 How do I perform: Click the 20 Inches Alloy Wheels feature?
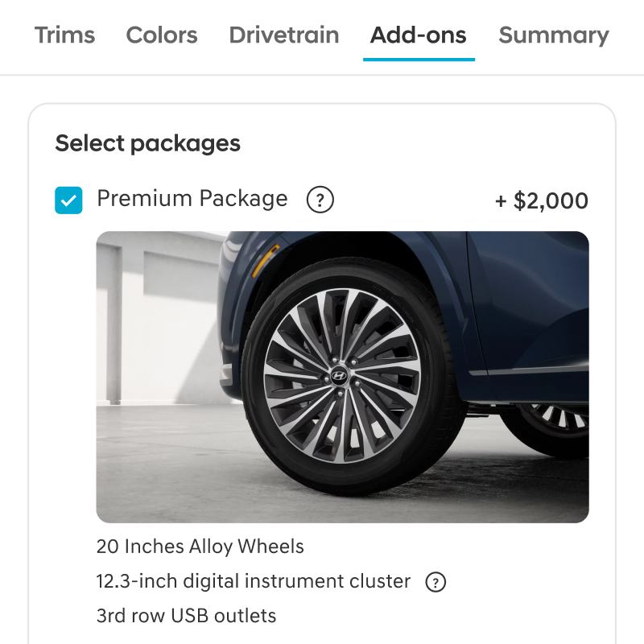click(x=200, y=547)
